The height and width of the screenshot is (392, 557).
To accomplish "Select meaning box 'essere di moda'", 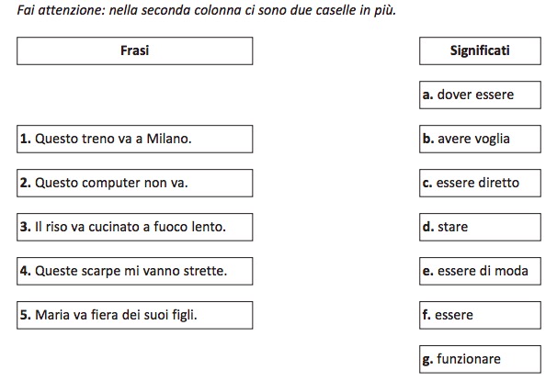I will (x=480, y=271).
